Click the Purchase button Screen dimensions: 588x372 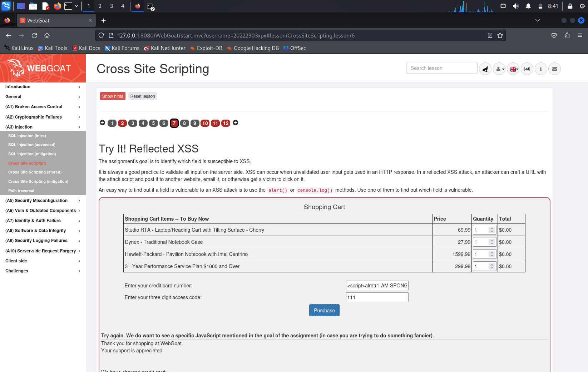[x=324, y=311]
